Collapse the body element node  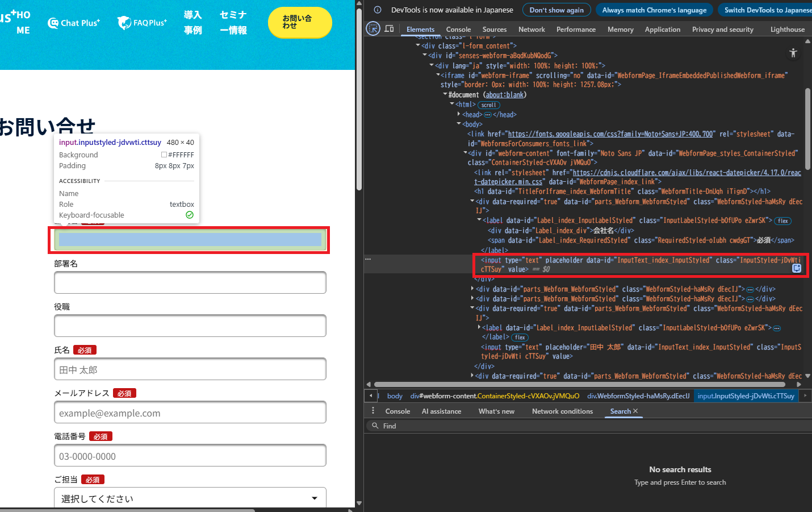pos(459,124)
